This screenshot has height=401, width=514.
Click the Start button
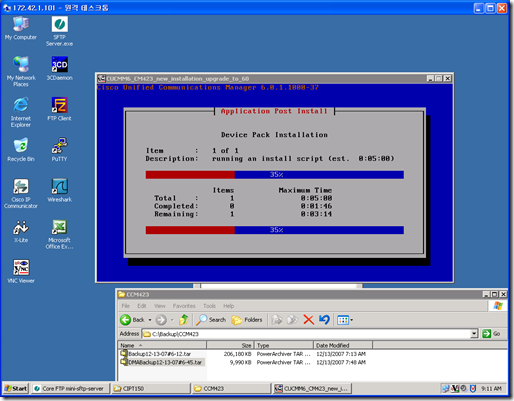[x=16, y=388]
